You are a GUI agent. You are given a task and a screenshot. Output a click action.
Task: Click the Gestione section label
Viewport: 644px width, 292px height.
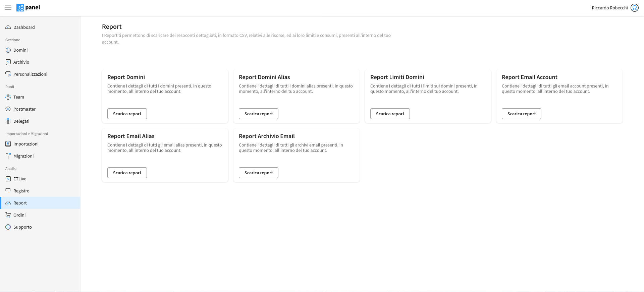(13, 40)
